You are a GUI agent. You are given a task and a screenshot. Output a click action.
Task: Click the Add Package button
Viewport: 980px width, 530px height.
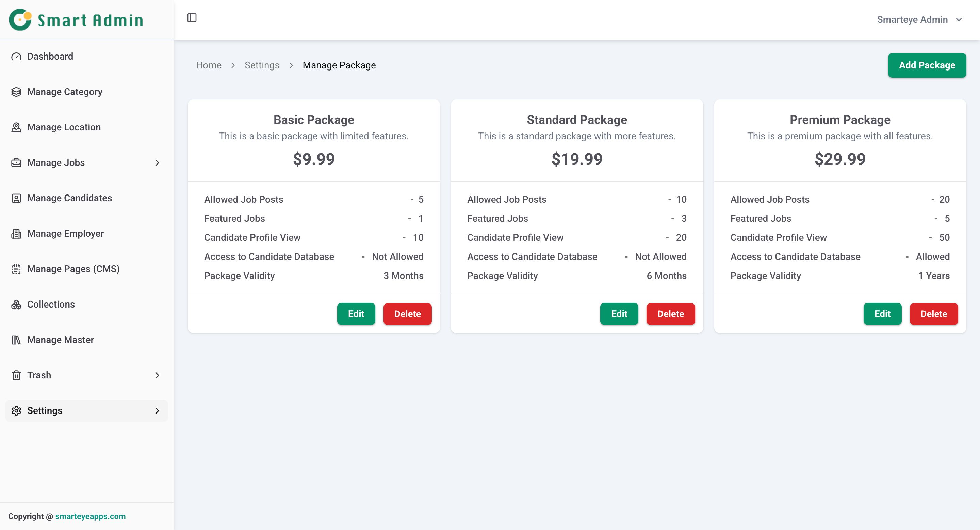click(x=926, y=65)
